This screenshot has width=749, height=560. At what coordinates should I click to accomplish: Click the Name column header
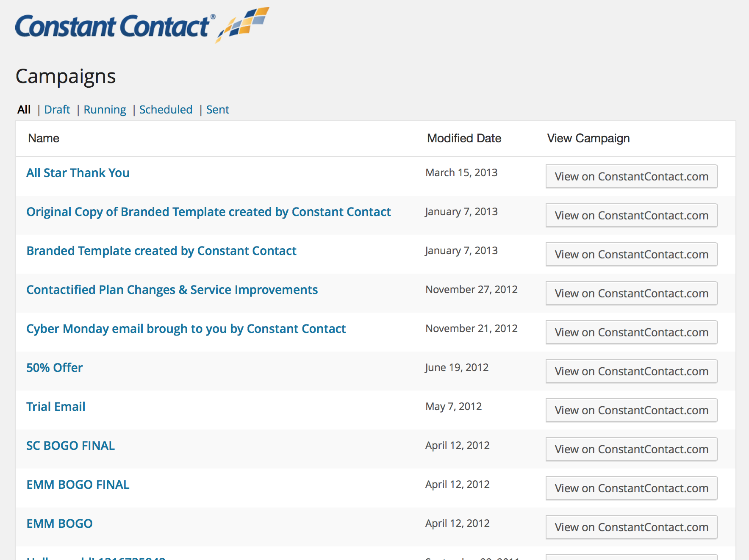(44, 139)
